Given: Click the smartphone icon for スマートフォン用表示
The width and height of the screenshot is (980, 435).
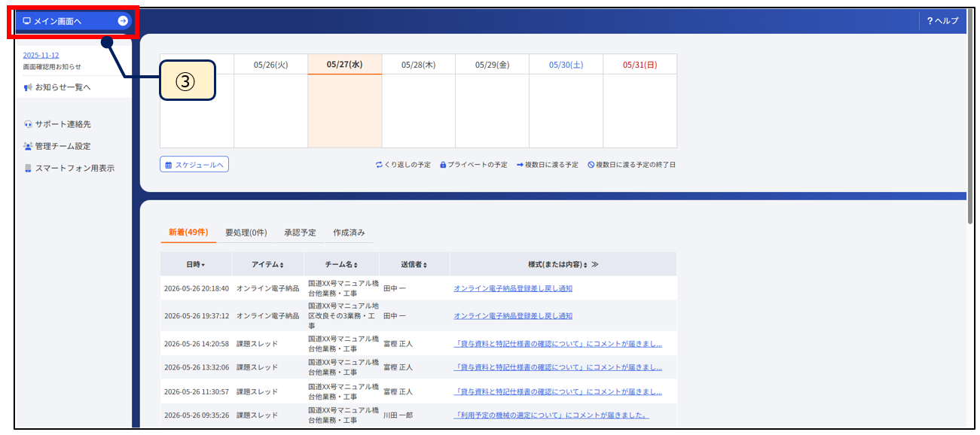Looking at the screenshot, I should [x=28, y=168].
